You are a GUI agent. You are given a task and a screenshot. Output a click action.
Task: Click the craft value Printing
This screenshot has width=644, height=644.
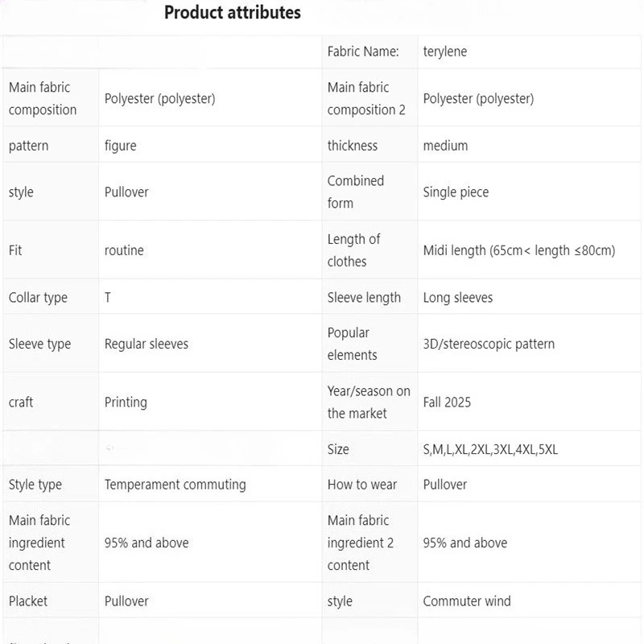pos(126,402)
